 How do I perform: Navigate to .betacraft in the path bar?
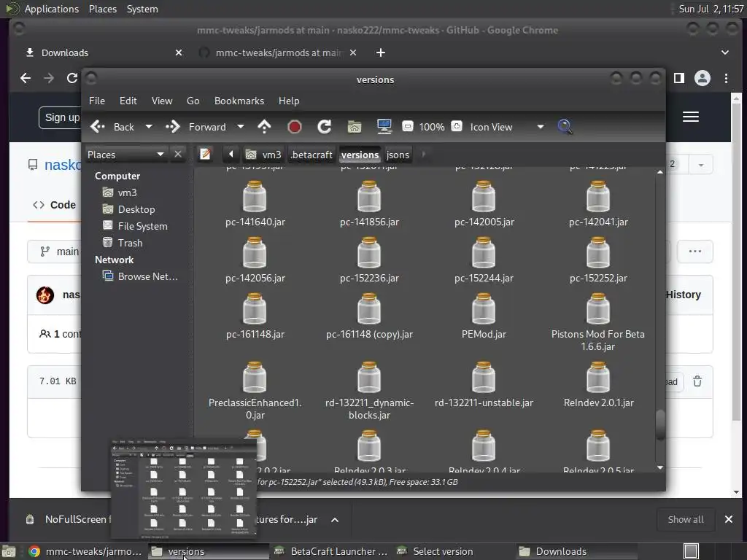311,155
